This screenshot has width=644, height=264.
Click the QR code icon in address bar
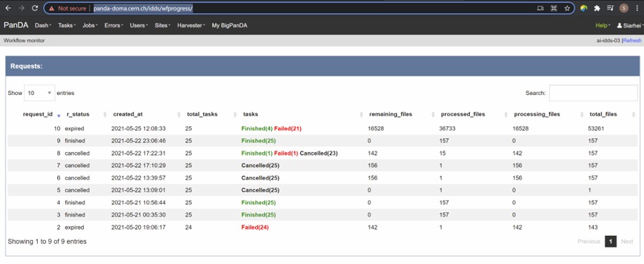click(x=554, y=8)
